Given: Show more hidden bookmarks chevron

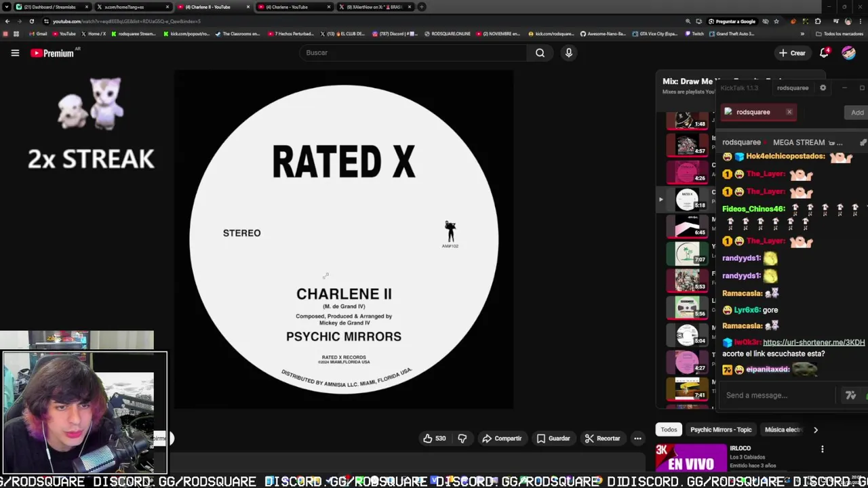Looking at the screenshot, I should coord(802,34).
